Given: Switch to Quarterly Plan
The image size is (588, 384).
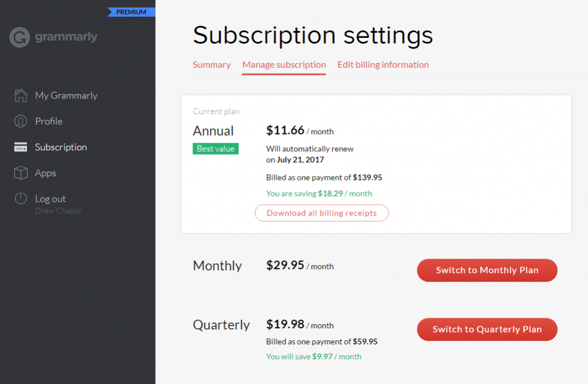Looking at the screenshot, I should pyautogui.click(x=487, y=329).
